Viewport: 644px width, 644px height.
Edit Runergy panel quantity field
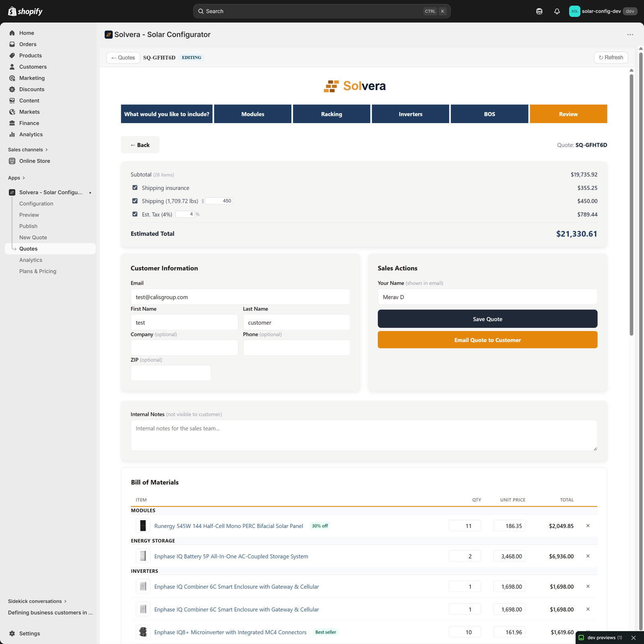[x=465, y=526]
